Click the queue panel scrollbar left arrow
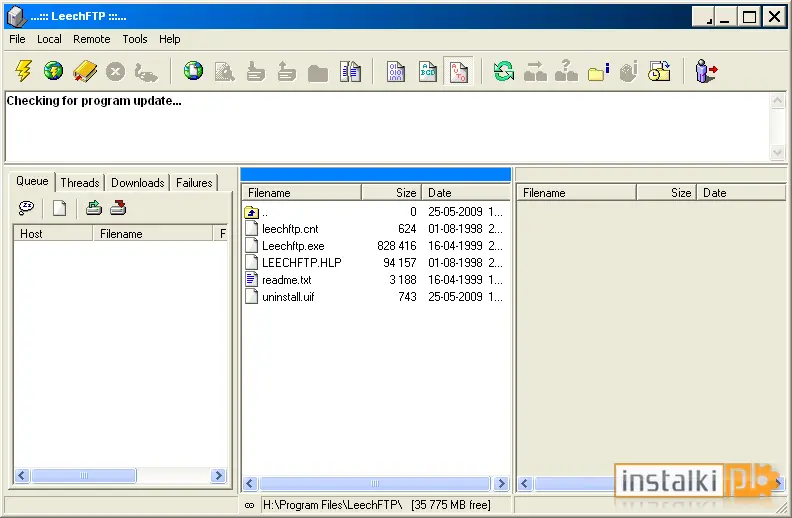Viewport: 792px width, 518px height. click(22, 476)
